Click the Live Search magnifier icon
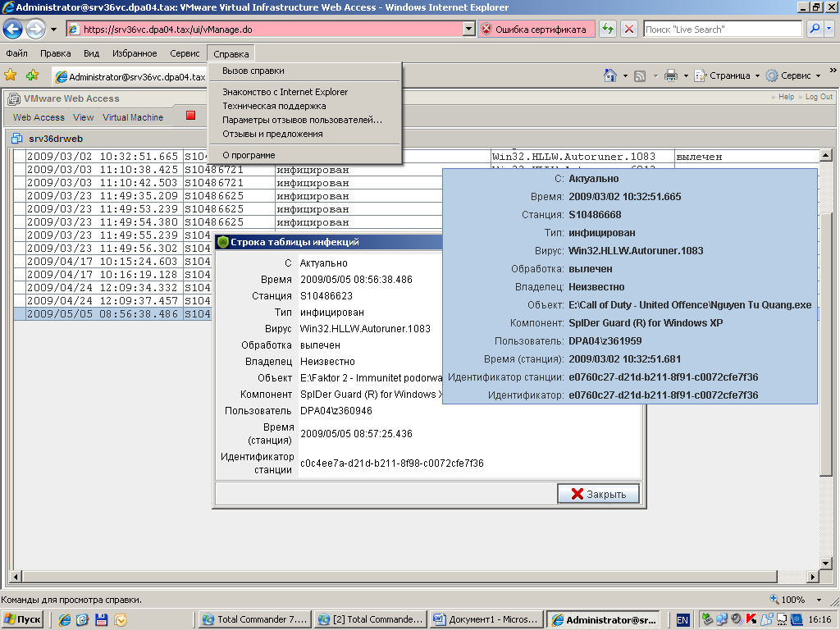 point(815,30)
